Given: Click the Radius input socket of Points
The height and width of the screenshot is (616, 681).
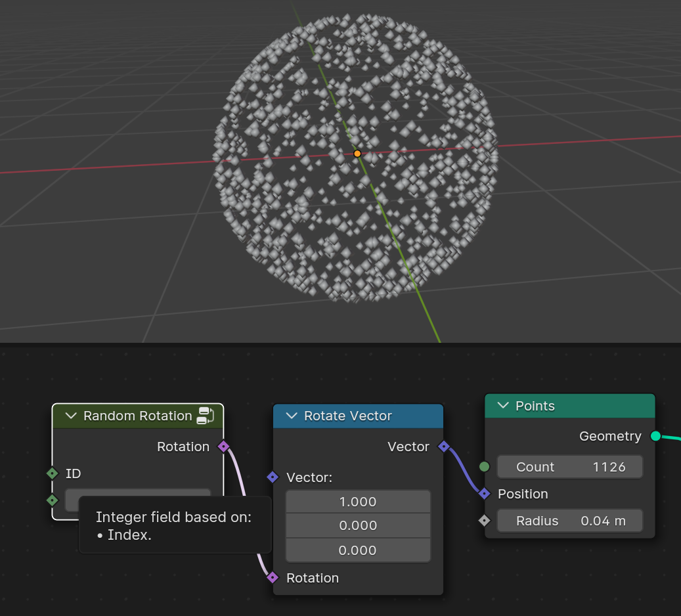Looking at the screenshot, I should 484,520.
